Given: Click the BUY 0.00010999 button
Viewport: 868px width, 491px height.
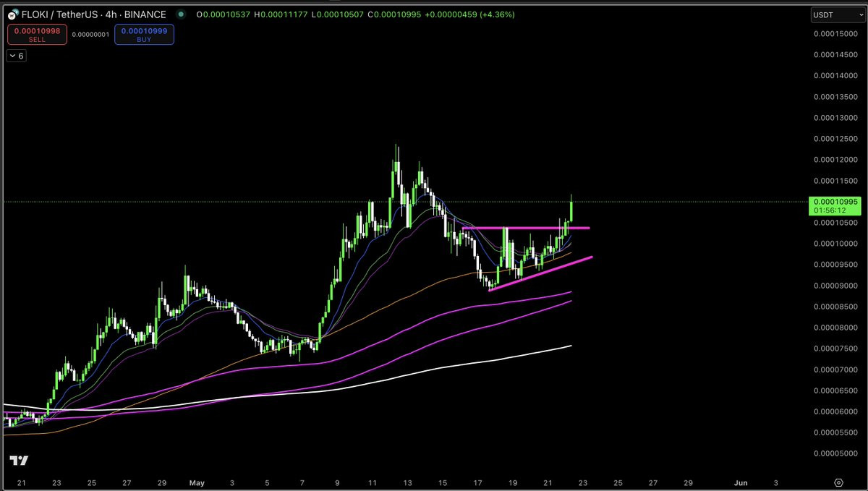Looking at the screenshot, I should pos(144,35).
